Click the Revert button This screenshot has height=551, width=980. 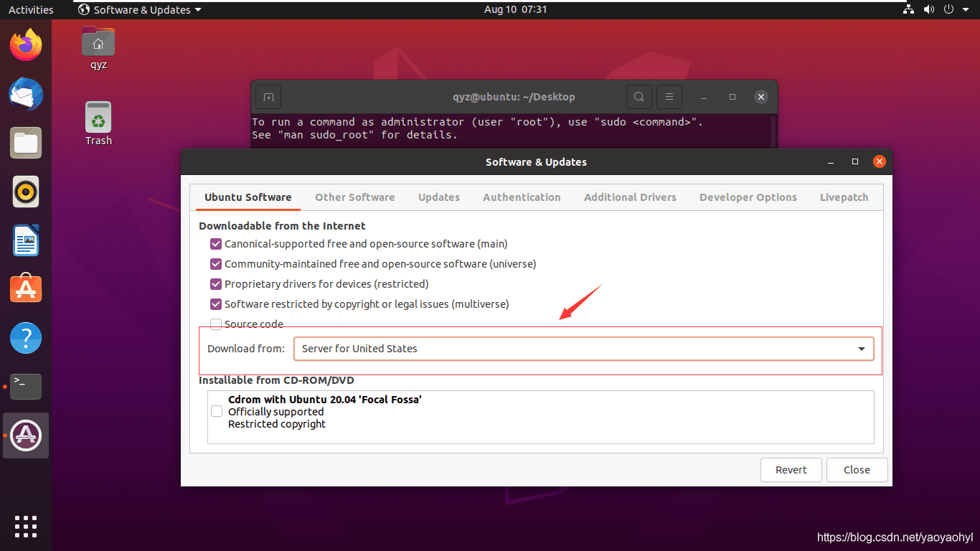click(x=791, y=470)
